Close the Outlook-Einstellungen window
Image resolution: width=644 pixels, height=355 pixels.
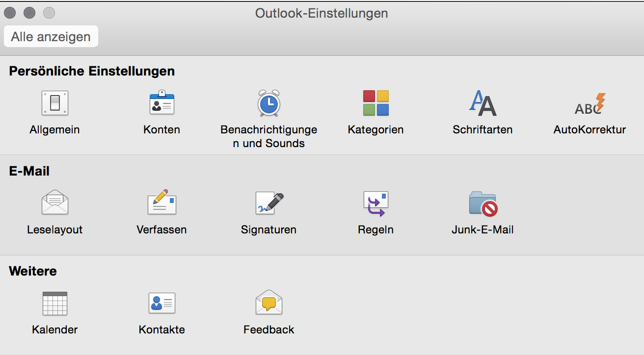(10, 13)
